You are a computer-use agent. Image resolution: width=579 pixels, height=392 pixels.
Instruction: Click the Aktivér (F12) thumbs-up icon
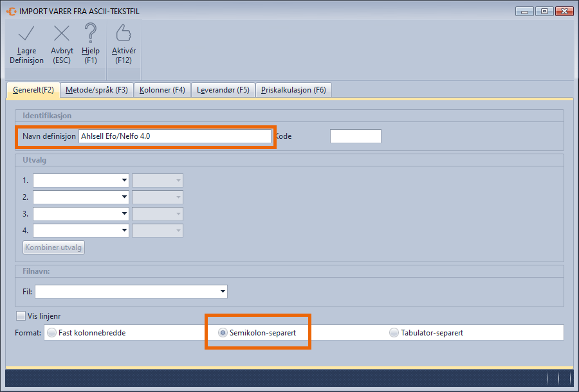[124, 33]
